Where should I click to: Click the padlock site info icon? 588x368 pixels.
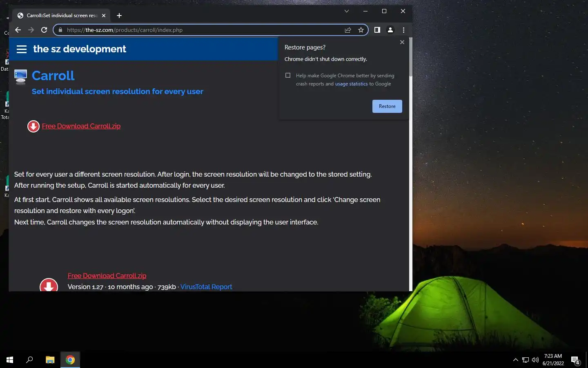tap(60, 30)
